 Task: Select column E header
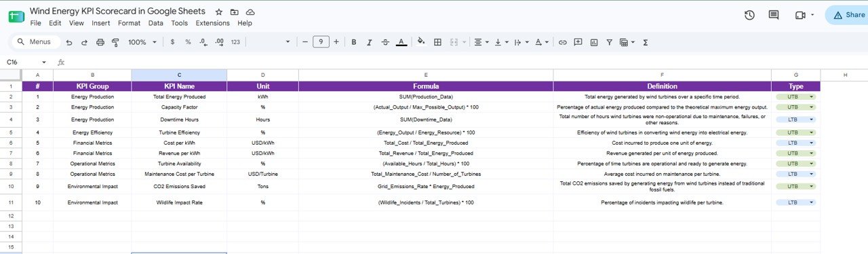(x=426, y=75)
